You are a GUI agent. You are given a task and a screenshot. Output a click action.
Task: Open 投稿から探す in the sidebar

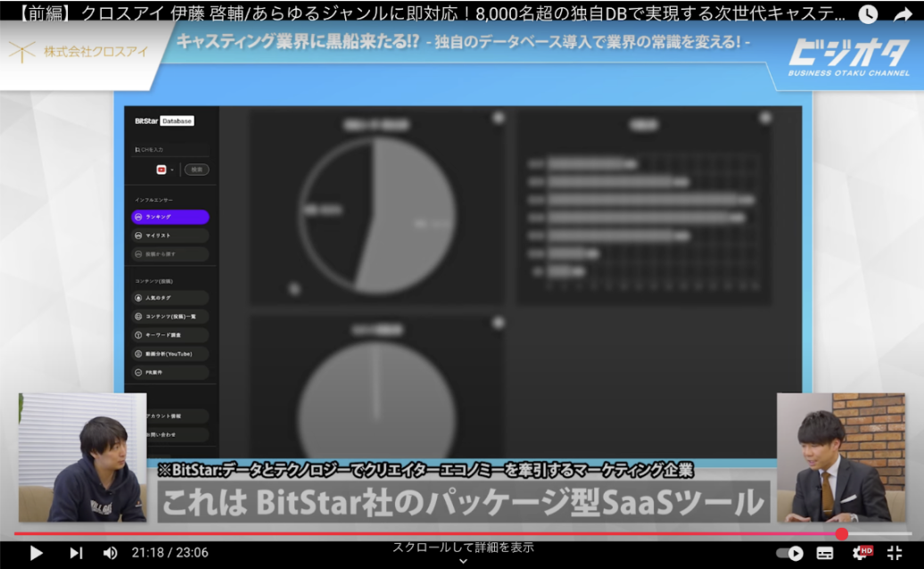(x=170, y=254)
